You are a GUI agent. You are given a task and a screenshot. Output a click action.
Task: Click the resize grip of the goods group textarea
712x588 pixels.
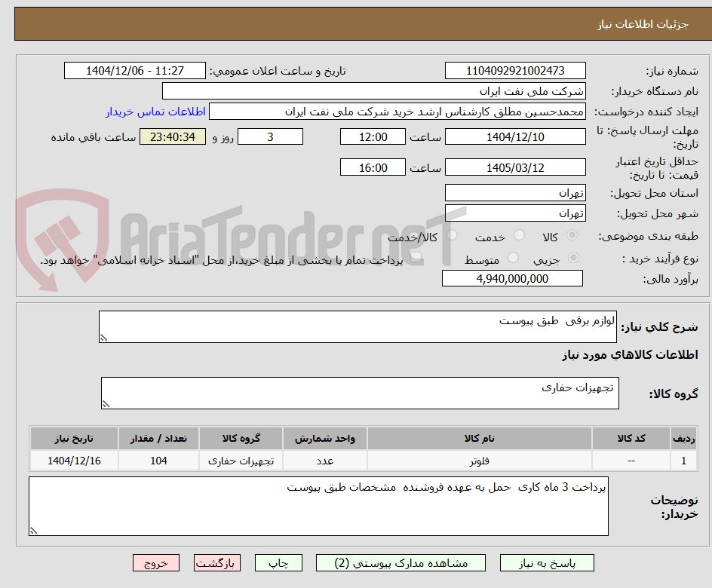106,404
